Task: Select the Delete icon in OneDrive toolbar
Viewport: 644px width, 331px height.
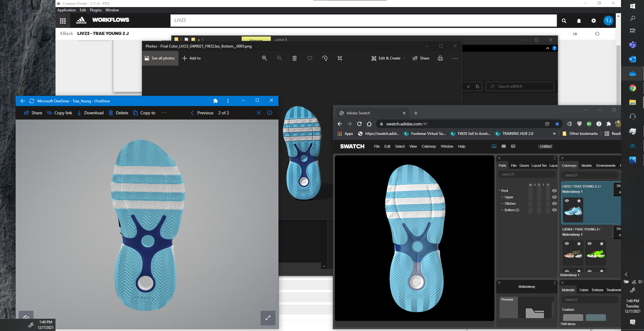Action: pos(111,113)
